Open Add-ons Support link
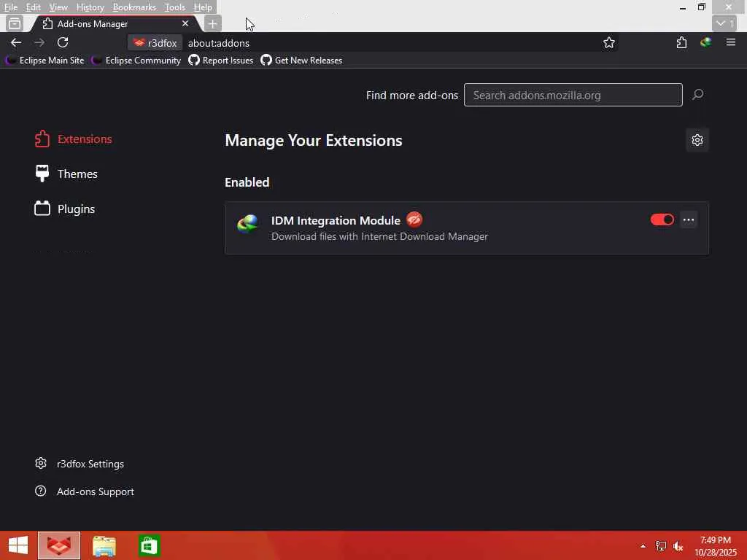The width and height of the screenshot is (747, 560). click(85, 491)
